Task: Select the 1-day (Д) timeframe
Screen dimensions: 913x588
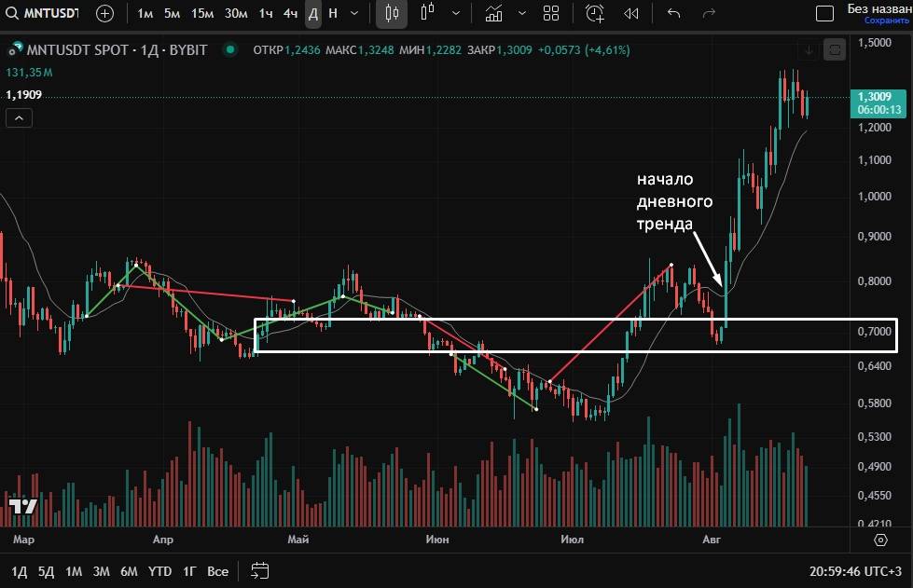Action: (313, 14)
